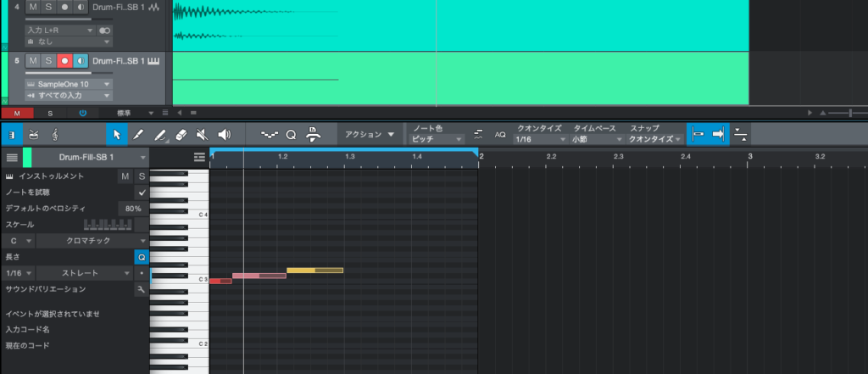Click the yellow note in piano roll
Image resolution: width=868 pixels, height=374 pixels.
314,271
